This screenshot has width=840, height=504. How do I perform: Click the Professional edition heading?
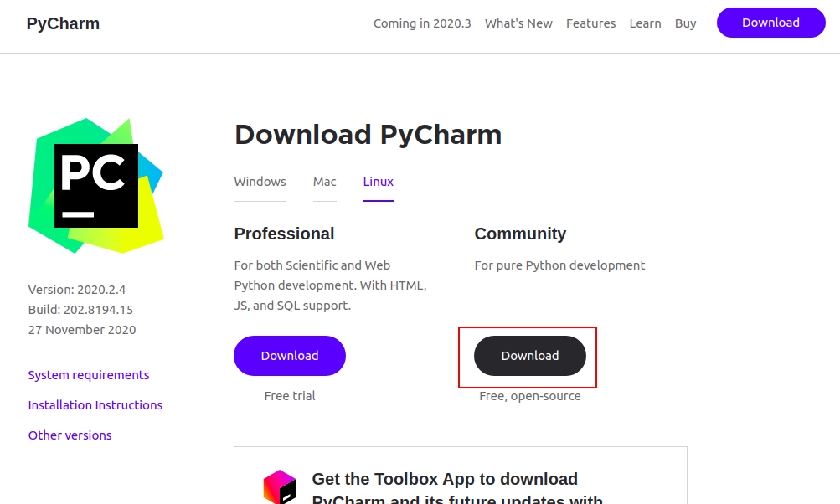coord(284,234)
